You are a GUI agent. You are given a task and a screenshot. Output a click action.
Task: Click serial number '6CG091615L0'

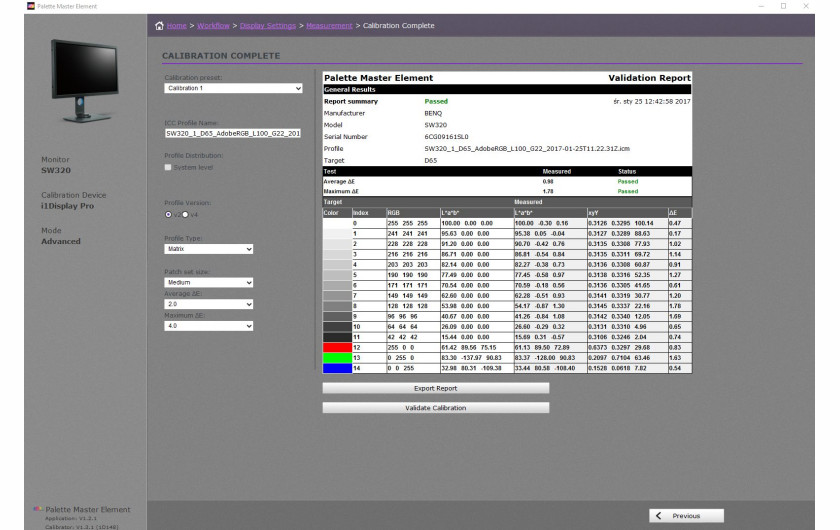(x=446, y=137)
